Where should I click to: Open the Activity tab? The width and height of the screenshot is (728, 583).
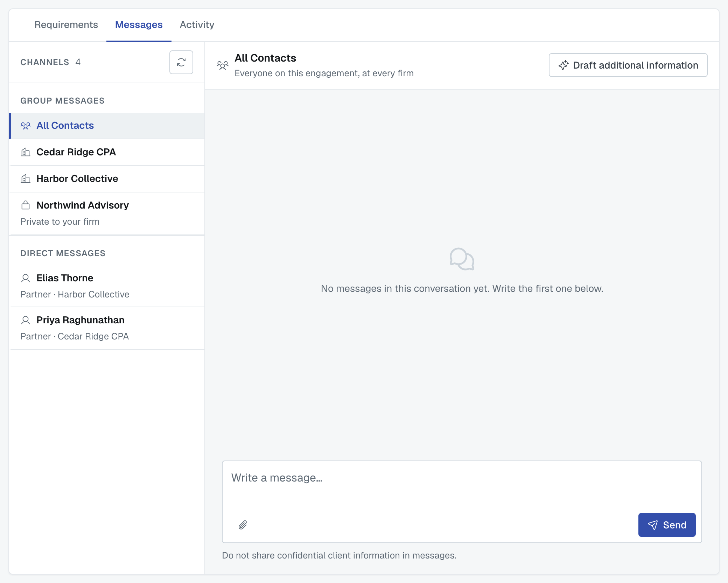197,25
